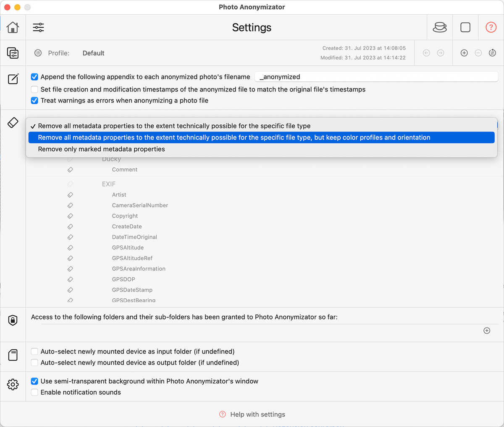This screenshot has height=427, width=504.
Task: Click the memory card icon in the sidebar
Action: pos(13,356)
